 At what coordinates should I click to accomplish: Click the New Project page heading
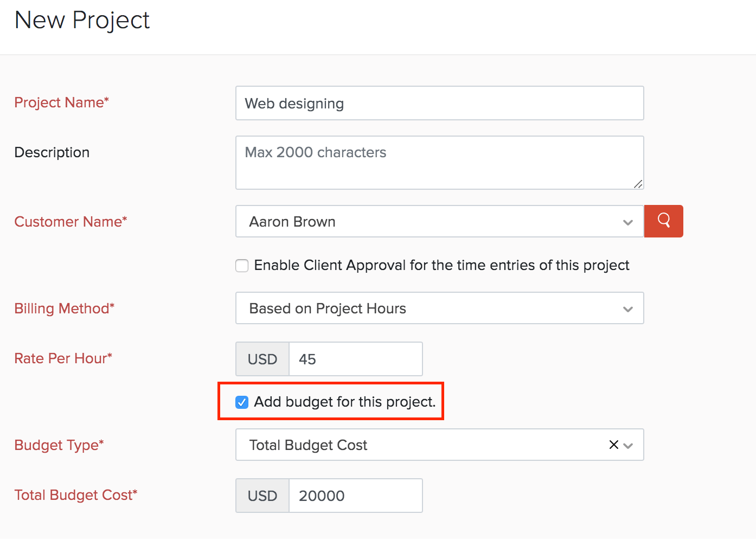(x=82, y=20)
